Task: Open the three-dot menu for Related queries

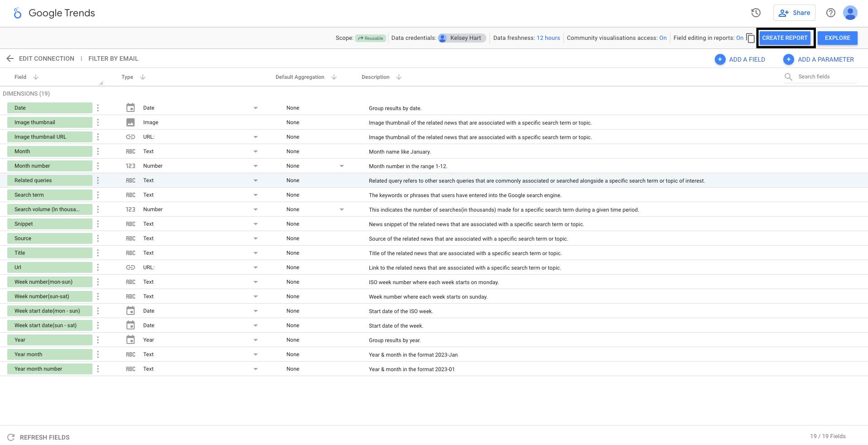Action: pos(98,180)
